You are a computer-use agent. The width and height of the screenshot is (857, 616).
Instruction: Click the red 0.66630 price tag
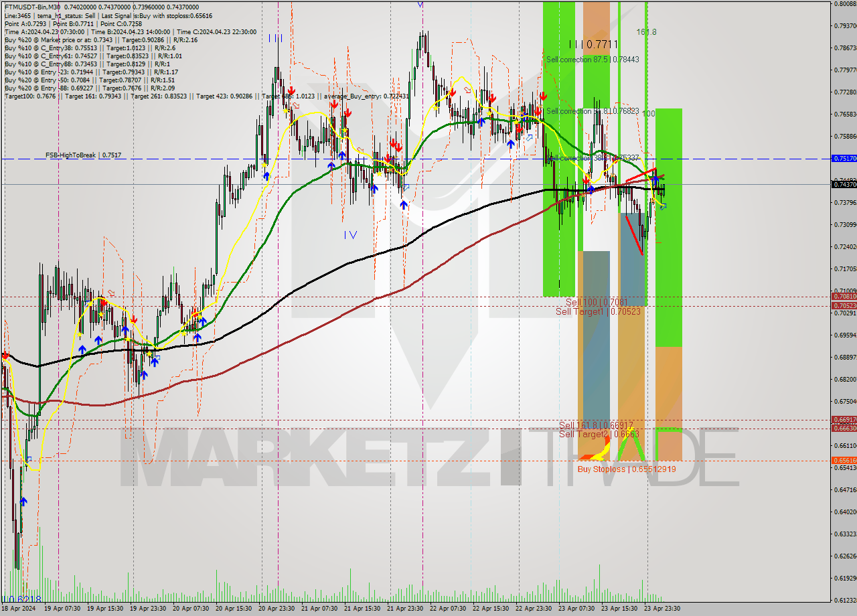click(x=844, y=428)
